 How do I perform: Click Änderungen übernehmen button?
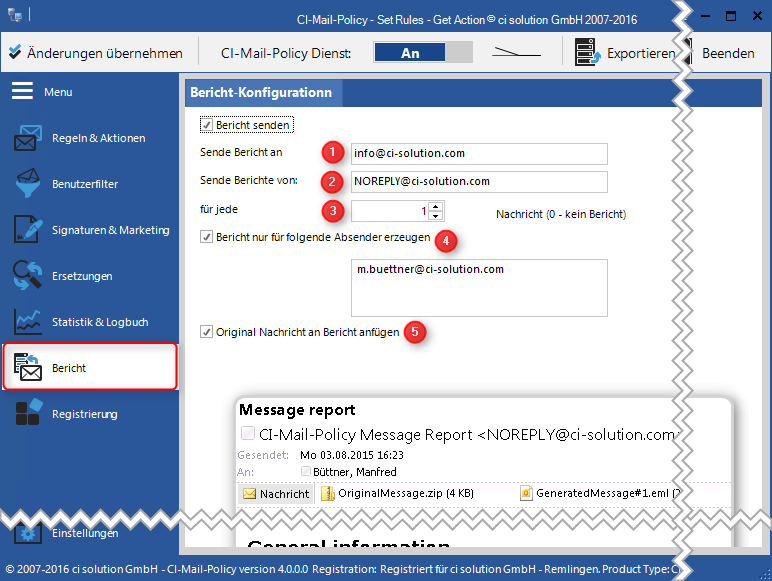96,53
